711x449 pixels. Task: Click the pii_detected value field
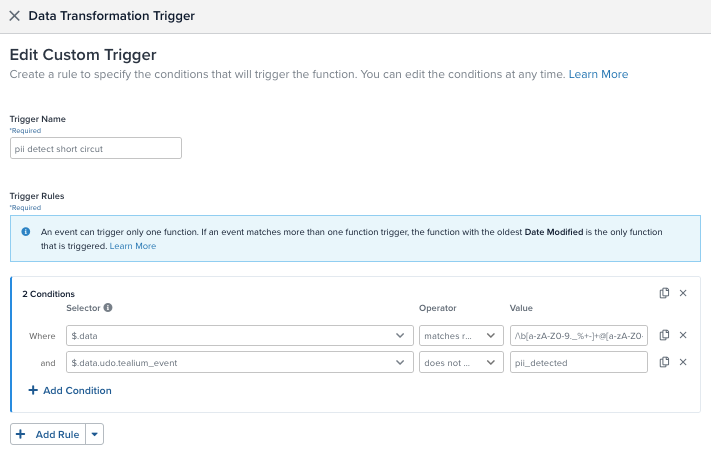578,363
